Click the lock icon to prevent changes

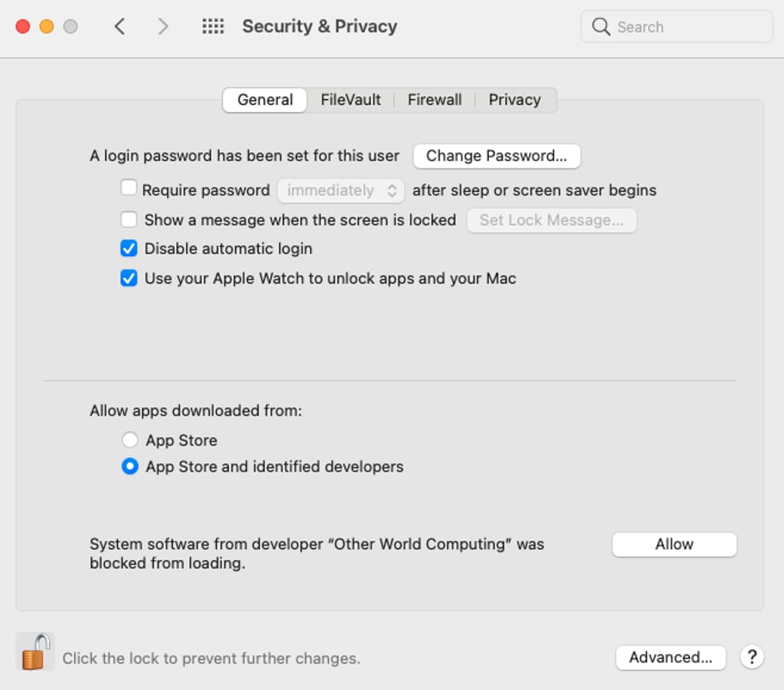[x=34, y=652]
